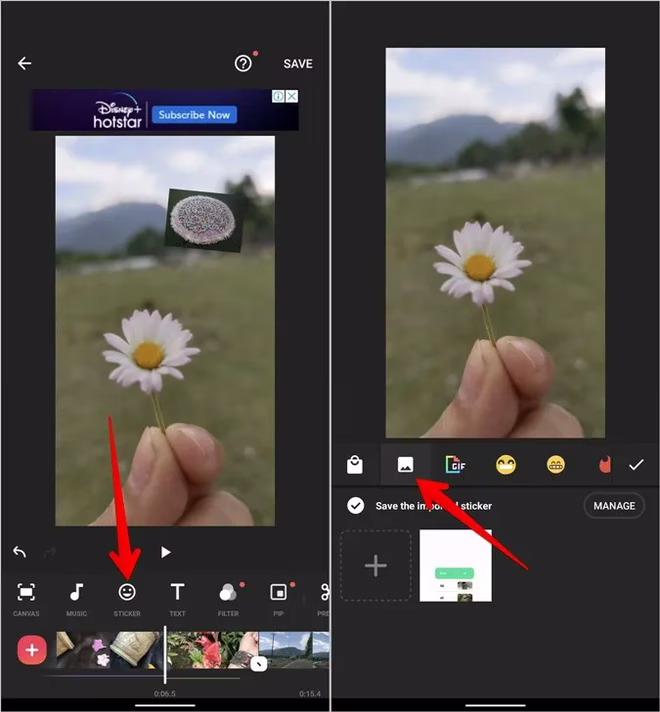Select the imported screenshot sticker thumbnail
The width and height of the screenshot is (660, 712).
[455, 566]
